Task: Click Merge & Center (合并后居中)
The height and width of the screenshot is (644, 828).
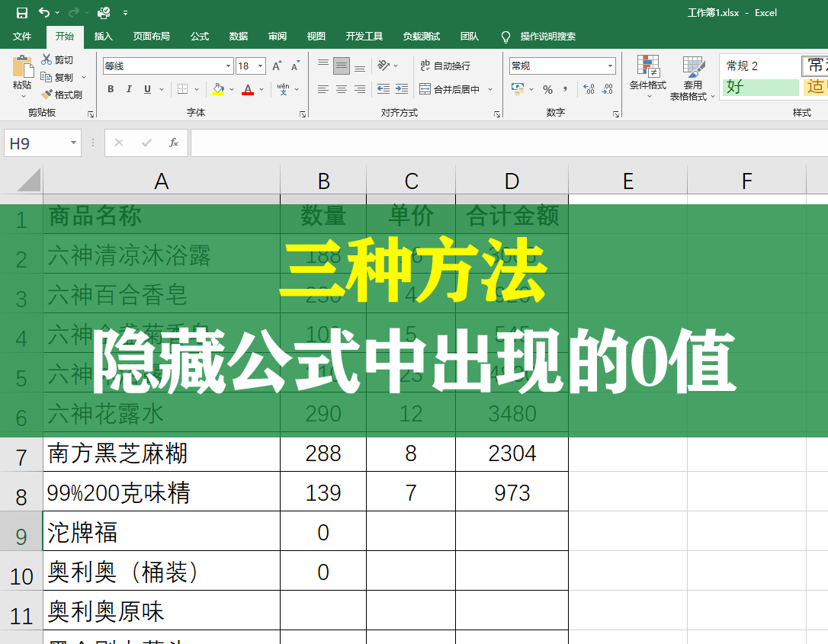Action: pyautogui.click(x=449, y=89)
